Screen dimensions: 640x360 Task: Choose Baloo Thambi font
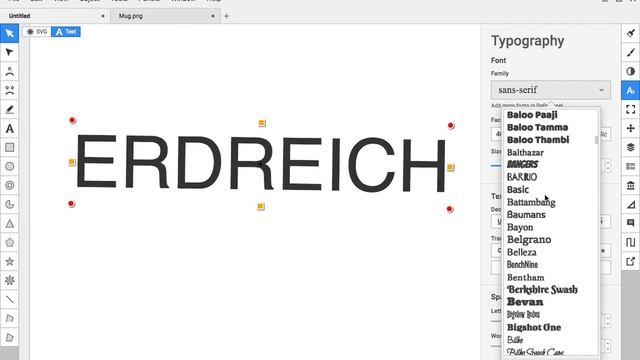click(538, 140)
